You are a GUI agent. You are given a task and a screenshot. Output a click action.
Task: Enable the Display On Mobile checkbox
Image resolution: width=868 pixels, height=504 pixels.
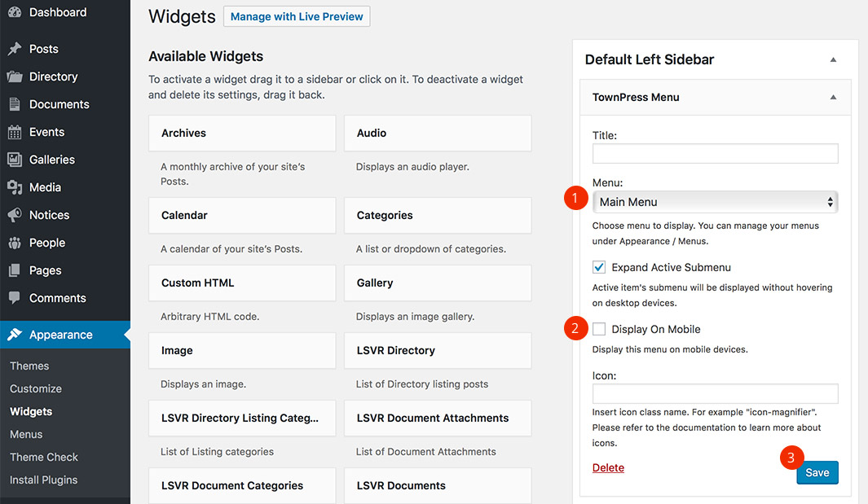pyautogui.click(x=599, y=329)
